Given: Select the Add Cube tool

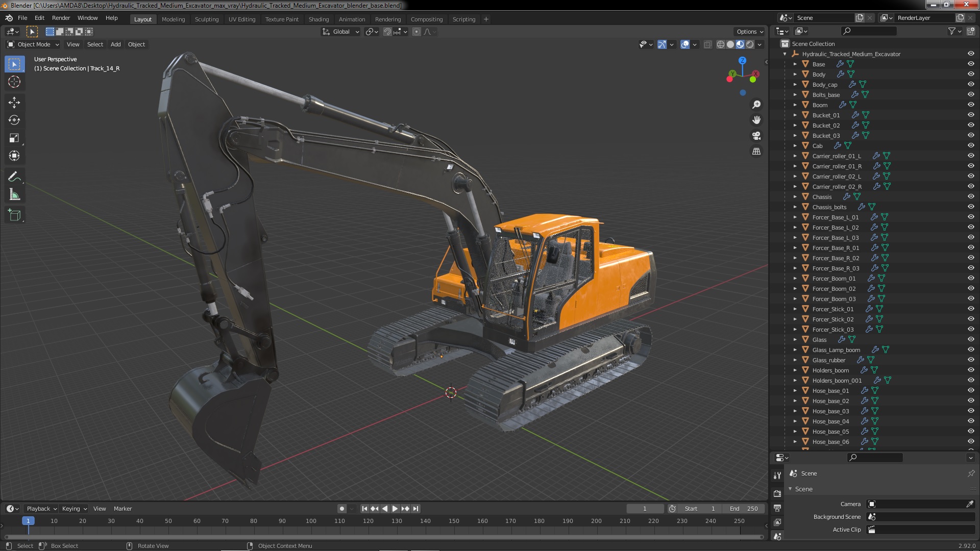Looking at the screenshot, I should pyautogui.click(x=14, y=215).
